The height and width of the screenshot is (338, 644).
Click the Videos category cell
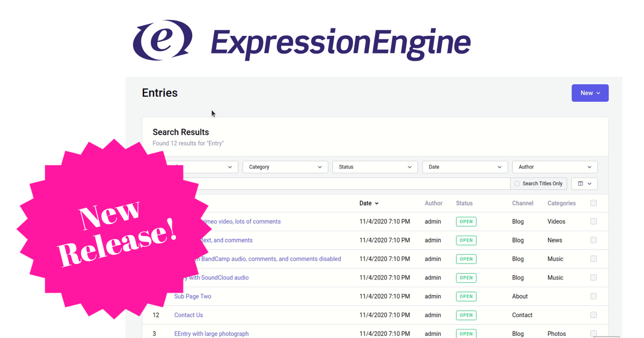coord(557,222)
